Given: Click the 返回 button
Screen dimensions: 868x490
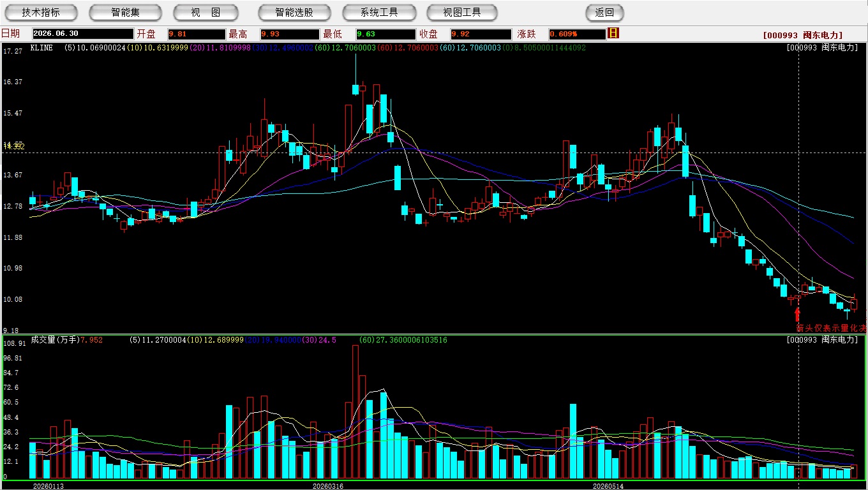Looking at the screenshot, I should (x=604, y=13).
